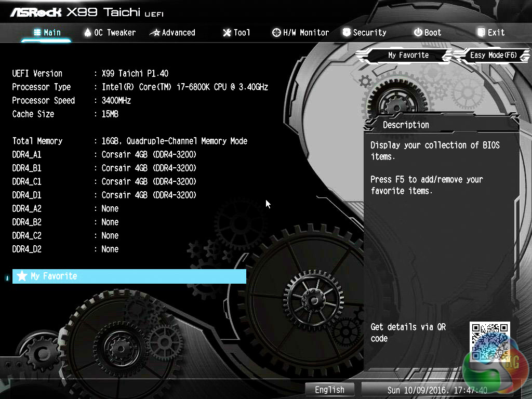Click the Advanced star icon
This screenshot has width=532, height=399.
tap(155, 33)
